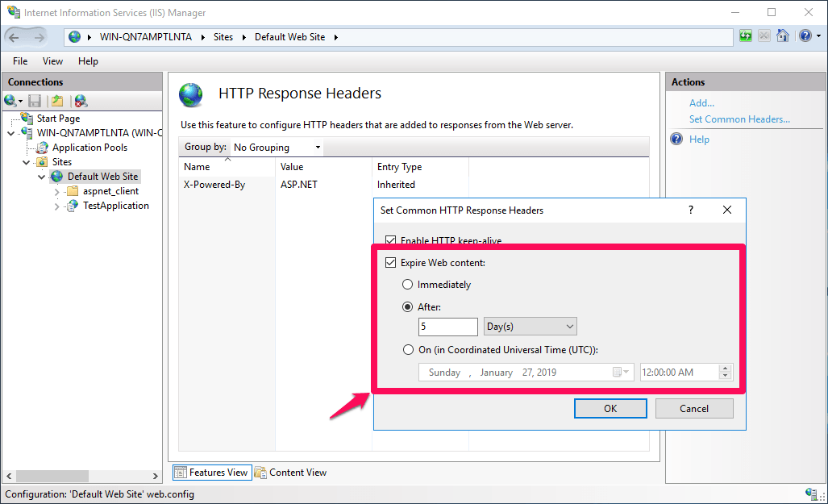Open Help using the question mark icon
The image size is (828, 504).
(x=804, y=35)
